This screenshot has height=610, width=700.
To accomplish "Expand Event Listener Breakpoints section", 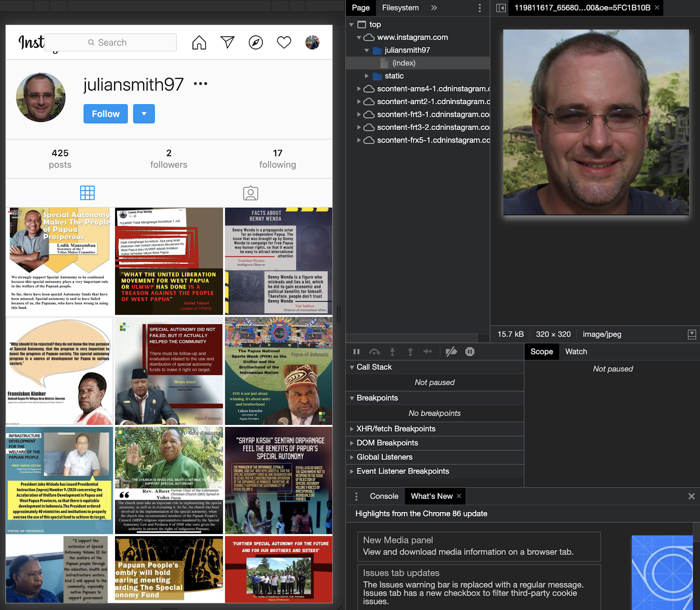I will (x=434, y=471).
